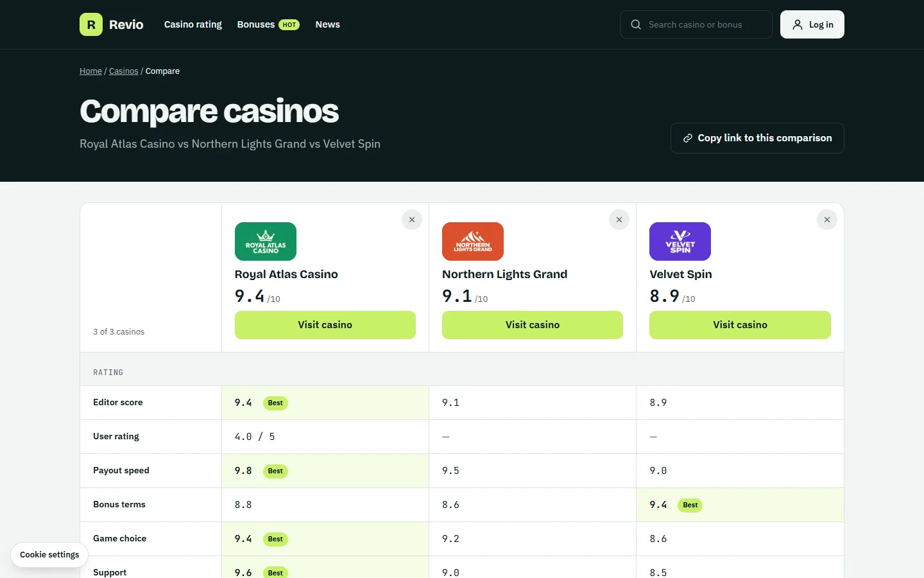Click the HOT badge next to Bonuses
924x578 pixels.
pyautogui.click(x=289, y=25)
